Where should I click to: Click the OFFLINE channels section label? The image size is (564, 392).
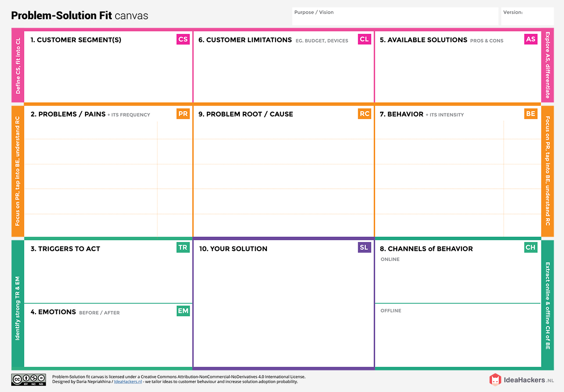(391, 311)
